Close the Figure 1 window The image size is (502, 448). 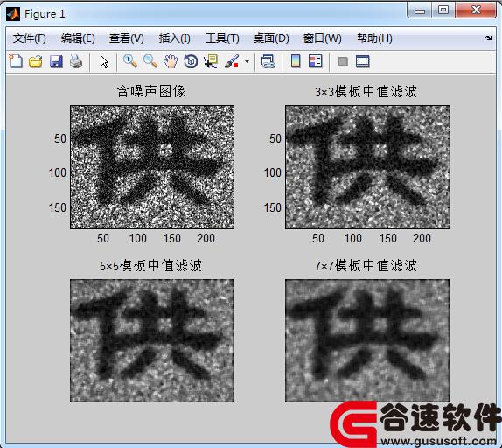476,10
